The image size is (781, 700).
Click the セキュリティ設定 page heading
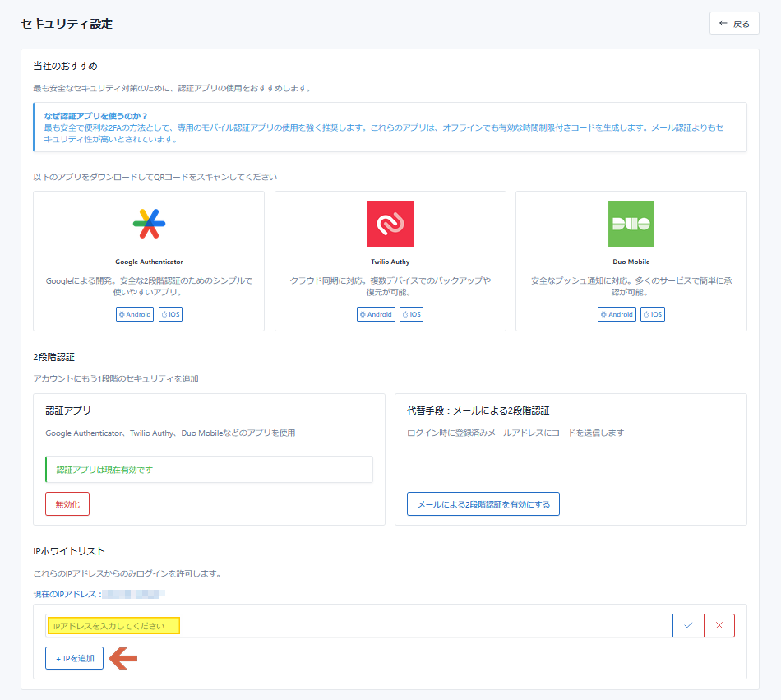click(67, 24)
